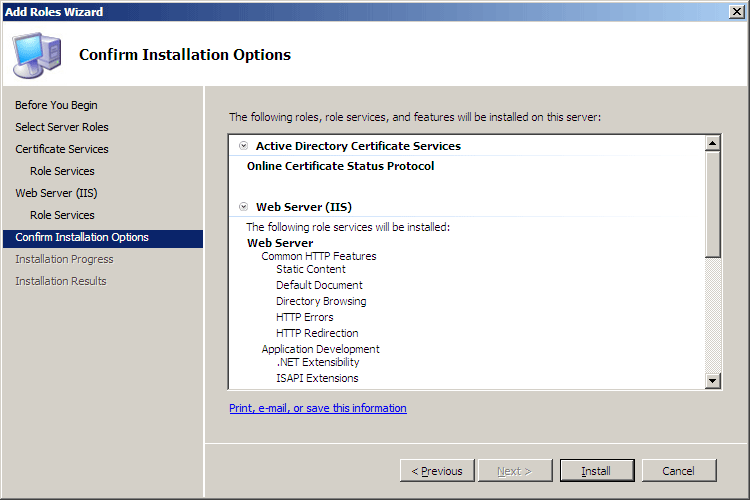750x500 pixels.
Task: Open the Certificate Services step
Action: click(x=62, y=149)
